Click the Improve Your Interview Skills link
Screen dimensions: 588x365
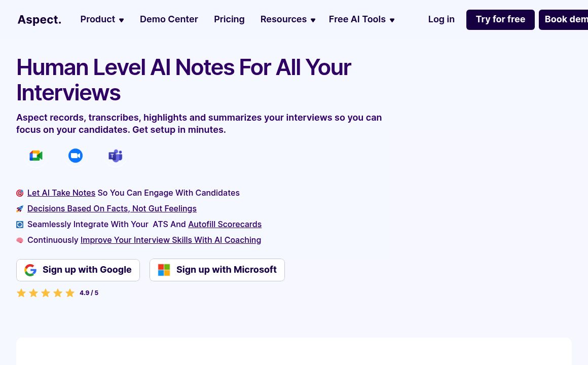point(171,240)
